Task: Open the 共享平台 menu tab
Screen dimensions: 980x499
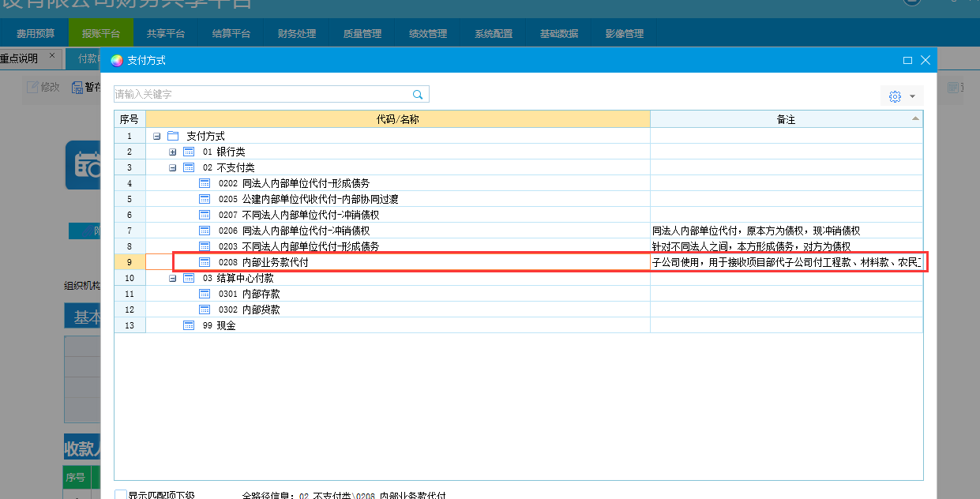Action: tap(166, 34)
